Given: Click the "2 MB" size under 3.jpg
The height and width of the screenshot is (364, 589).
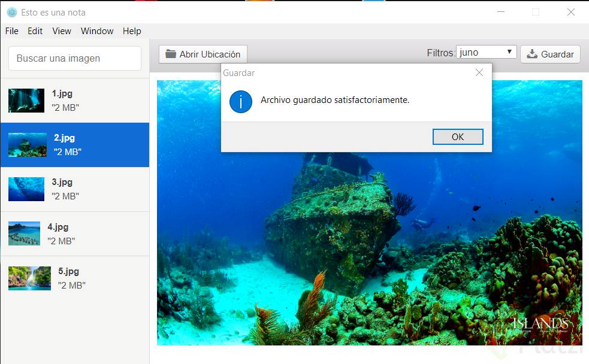Looking at the screenshot, I should (x=65, y=196).
